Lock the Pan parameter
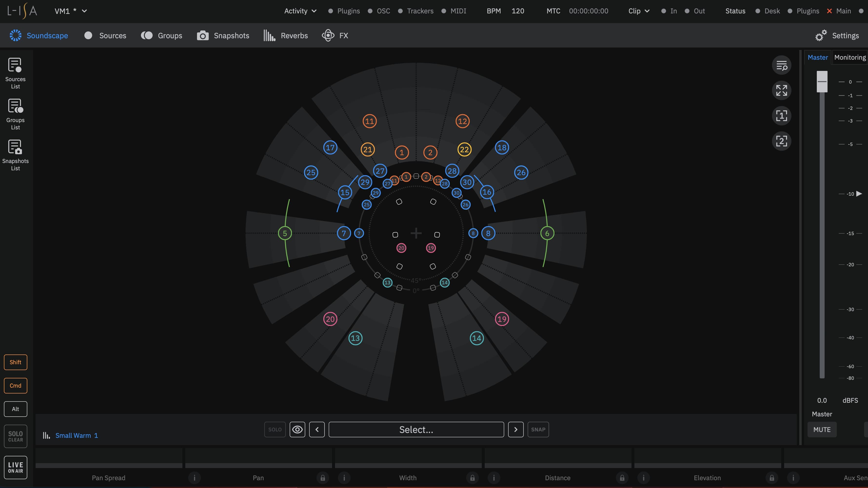The image size is (868, 488). [323, 478]
